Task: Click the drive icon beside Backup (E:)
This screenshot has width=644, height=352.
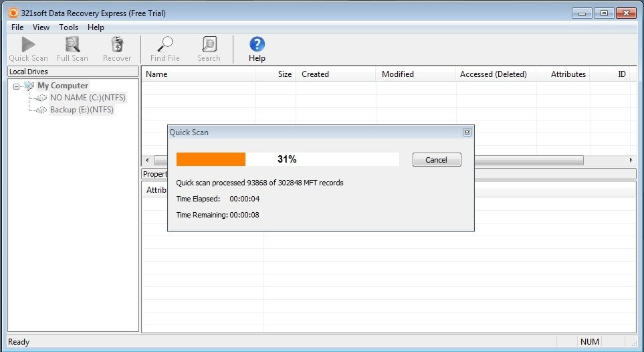Action: click(x=41, y=110)
